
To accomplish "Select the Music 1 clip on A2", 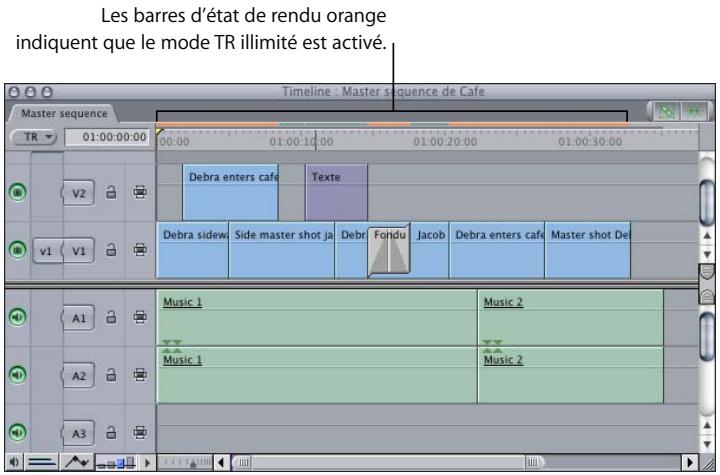I will [x=317, y=375].
